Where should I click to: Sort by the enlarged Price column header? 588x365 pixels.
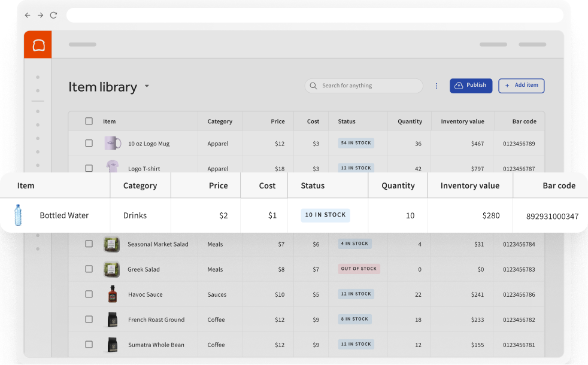[x=218, y=185]
